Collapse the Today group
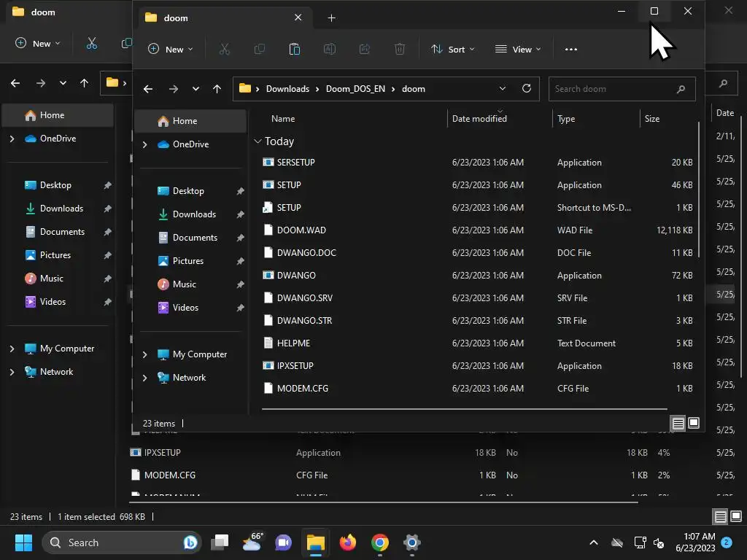This screenshot has width=747, height=560. click(258, 141)
